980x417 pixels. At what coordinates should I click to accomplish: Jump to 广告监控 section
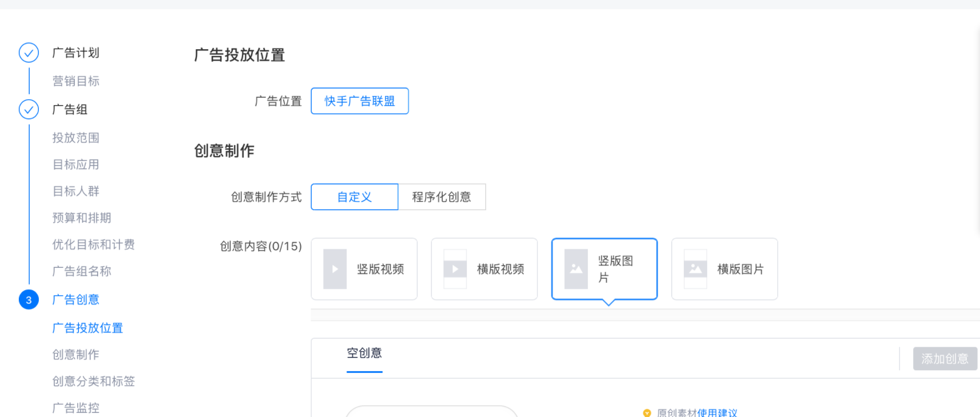pos(76,408)
